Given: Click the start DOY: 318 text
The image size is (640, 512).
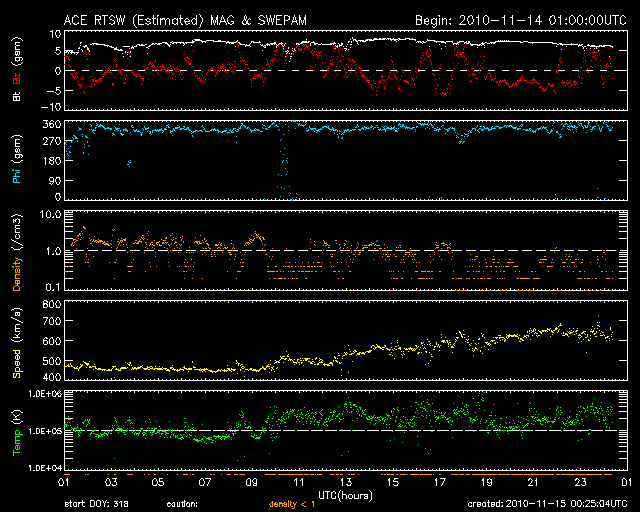Looking at the screenshot, I should pyautogui.click(x=97, y=505).
